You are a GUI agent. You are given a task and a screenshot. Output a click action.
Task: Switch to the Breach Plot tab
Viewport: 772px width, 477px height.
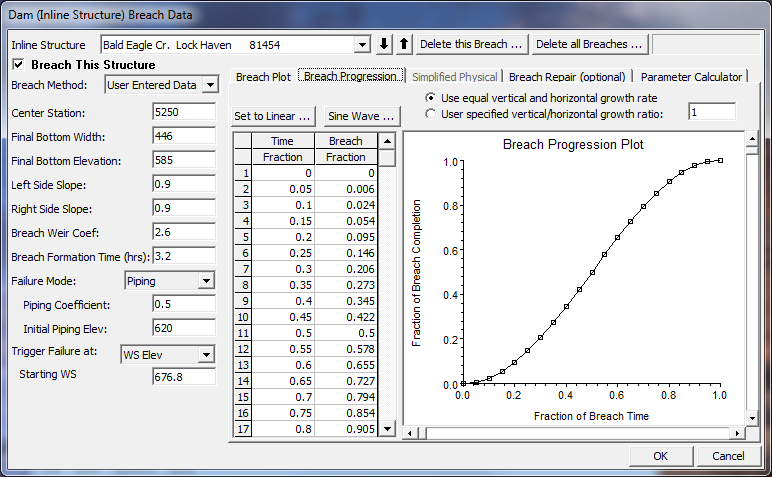coord(263,77)
